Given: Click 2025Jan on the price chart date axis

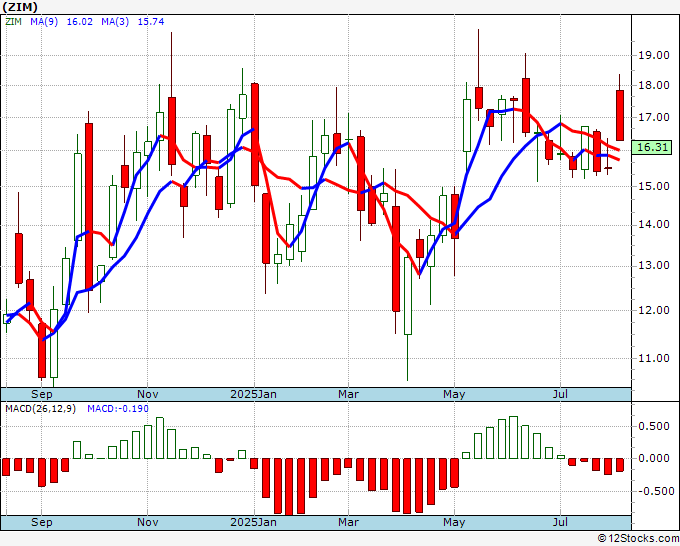Looking at the screenshot, I should [x=253, y=395].
